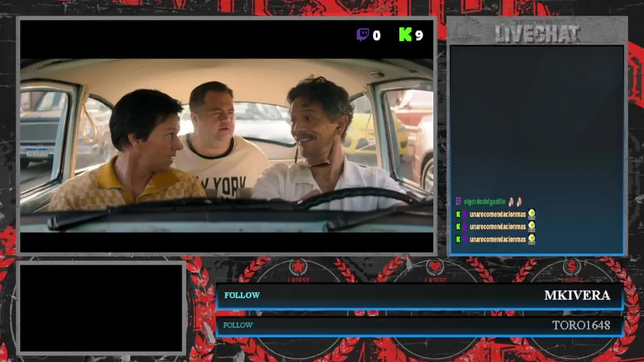Screen dimensions: 644x362
Task: Open chat user elgordodelgadillo
Action: 485,202
